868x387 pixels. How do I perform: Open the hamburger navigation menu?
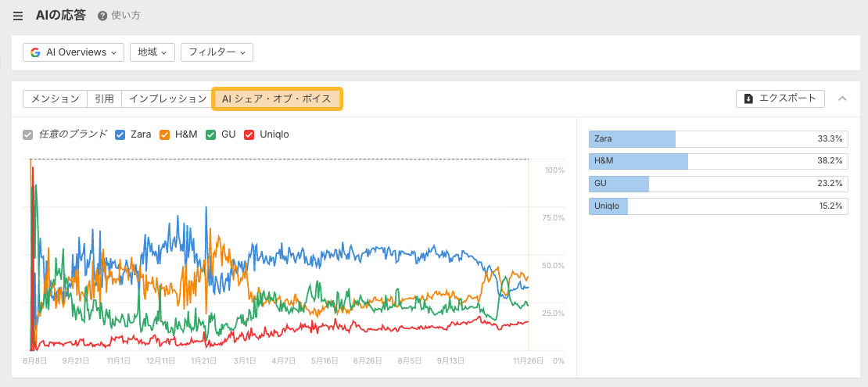click(18, 16)
